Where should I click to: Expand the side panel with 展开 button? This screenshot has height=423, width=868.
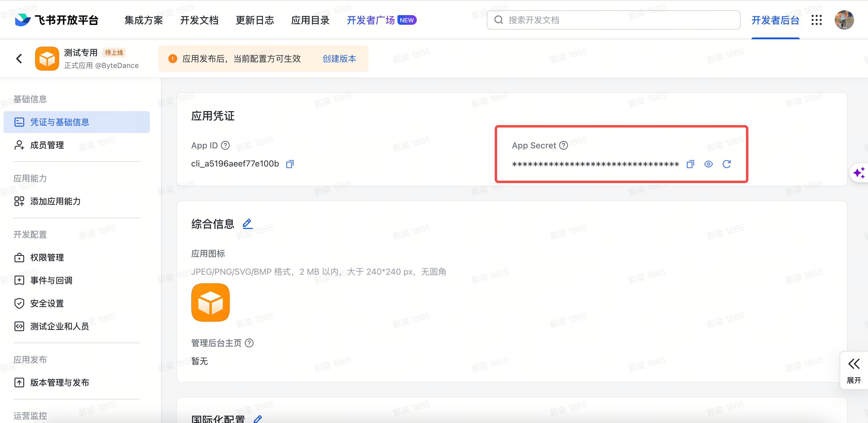click(x=854, y=371)
